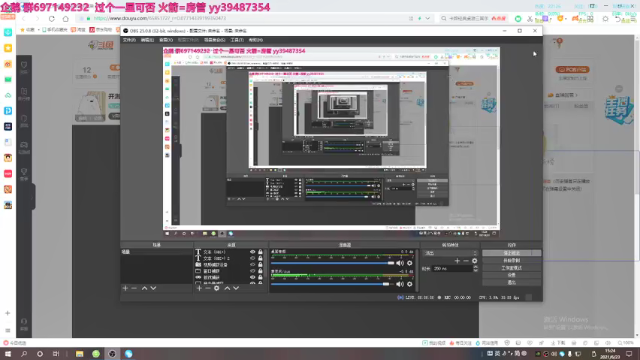Click the stop streaming button in Controls
The width and height of the screenshot is (640, 360).
[x=512, y=253]
